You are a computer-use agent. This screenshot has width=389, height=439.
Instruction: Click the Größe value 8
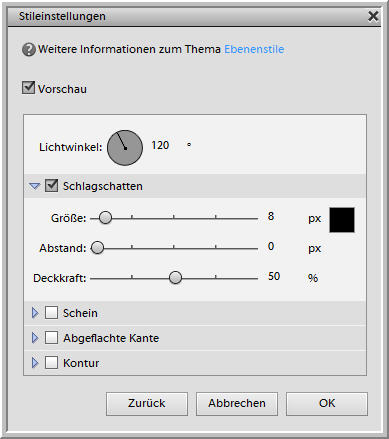271,216
